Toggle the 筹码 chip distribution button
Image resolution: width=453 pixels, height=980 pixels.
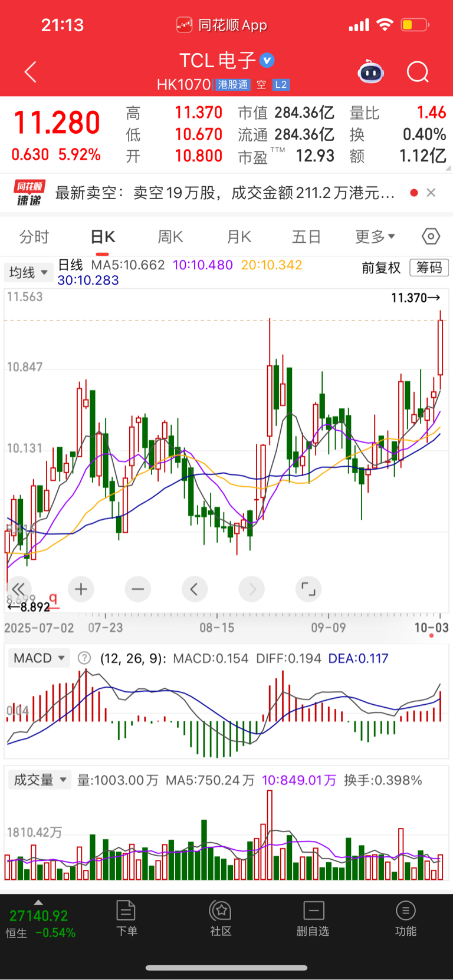(429, 268)
